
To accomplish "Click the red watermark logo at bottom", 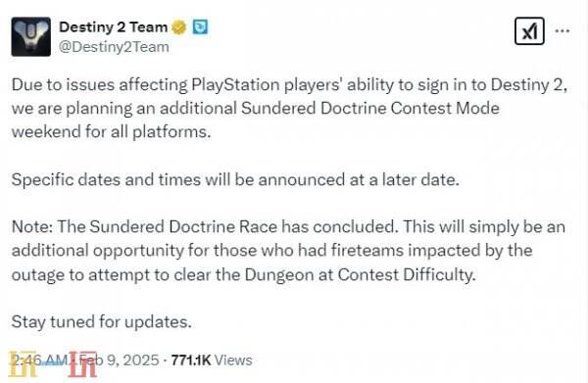I will pyautogui.click(x=82, y=364).
